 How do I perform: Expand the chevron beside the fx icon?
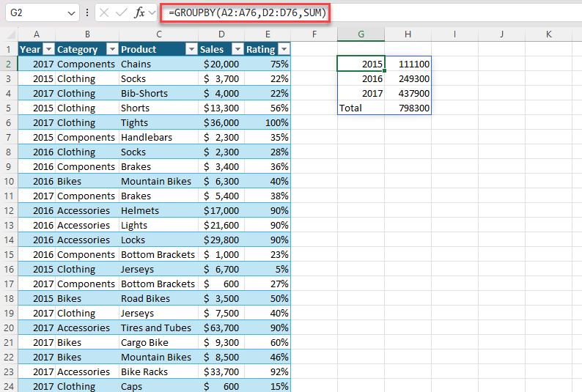(x=152, y=12)
